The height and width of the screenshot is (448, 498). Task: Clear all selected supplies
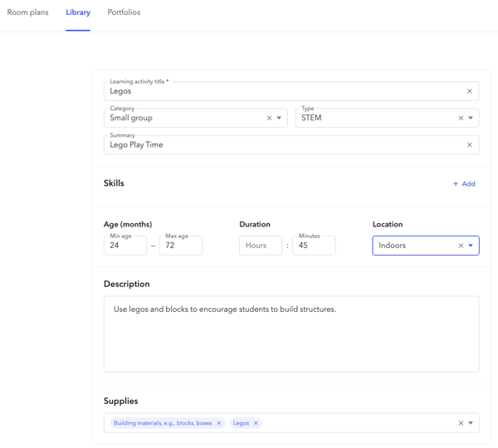[x=461, y=423]
